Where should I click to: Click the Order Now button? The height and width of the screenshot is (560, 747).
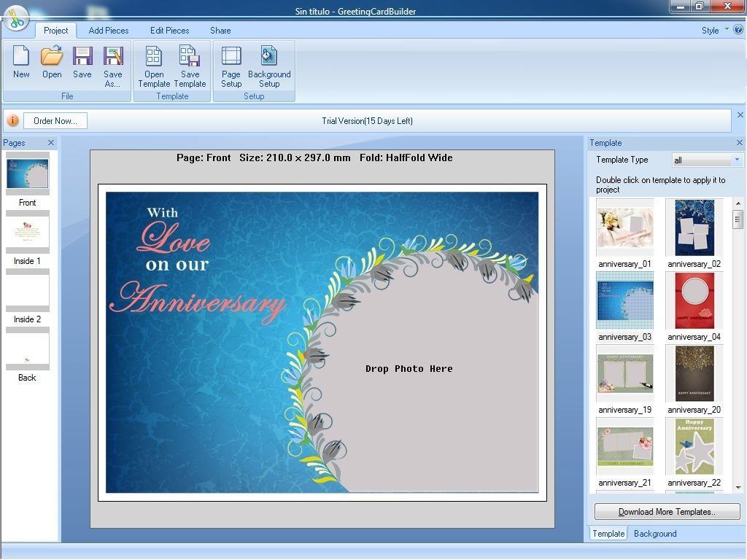55,120
